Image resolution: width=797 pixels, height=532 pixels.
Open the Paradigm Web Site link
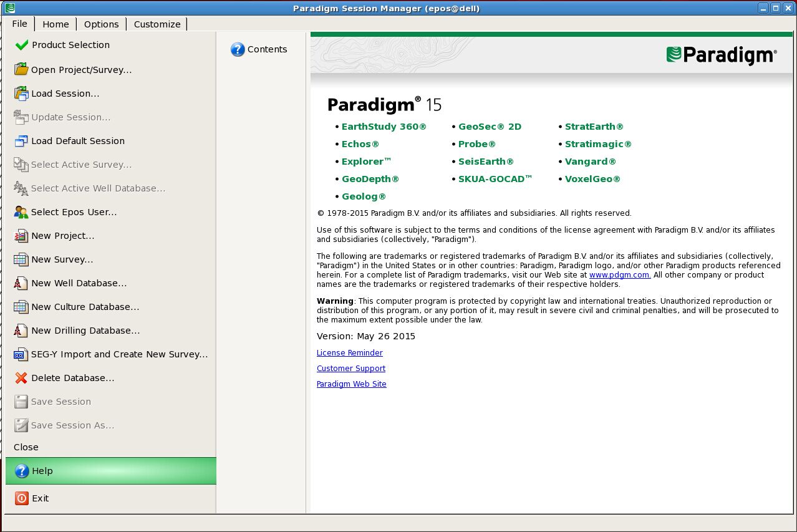coord(352,384)
